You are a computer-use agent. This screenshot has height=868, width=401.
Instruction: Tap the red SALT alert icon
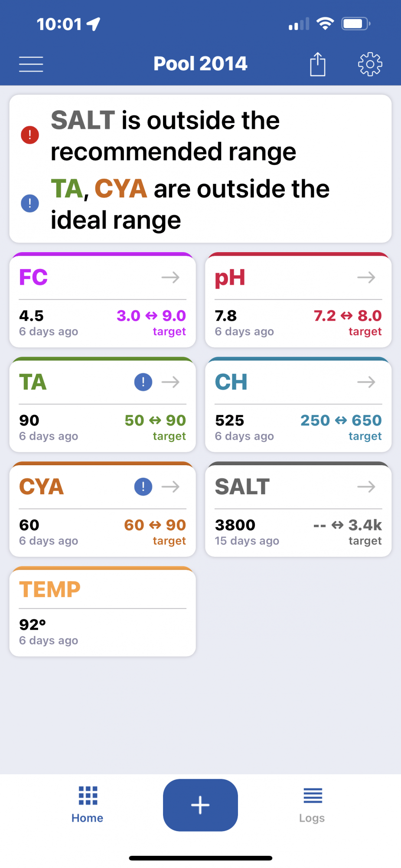30,135
